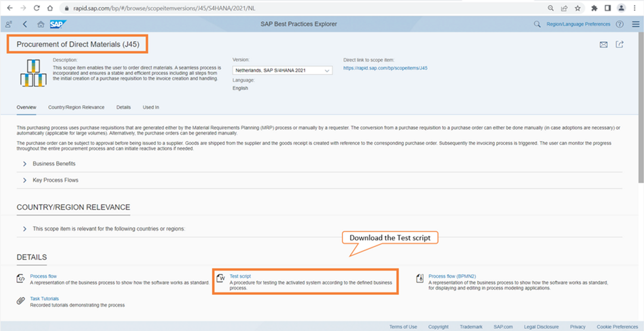Open the browser extensions puzzle icon
Image resolution: width=644 pixels, height=331 pixels.
[594, 8]
